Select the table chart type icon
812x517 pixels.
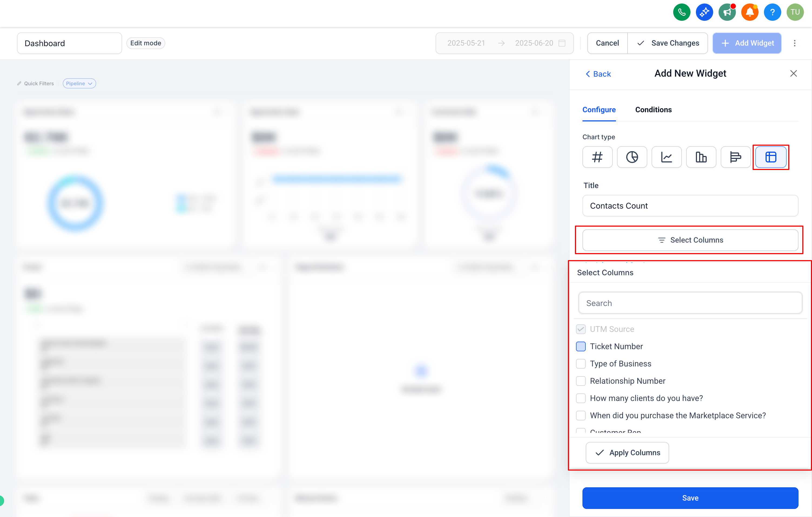tap(770, 157)
